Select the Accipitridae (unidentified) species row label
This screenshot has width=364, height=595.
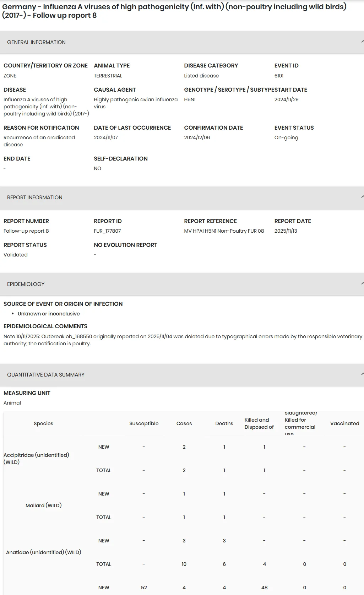[x=36, y=458]
